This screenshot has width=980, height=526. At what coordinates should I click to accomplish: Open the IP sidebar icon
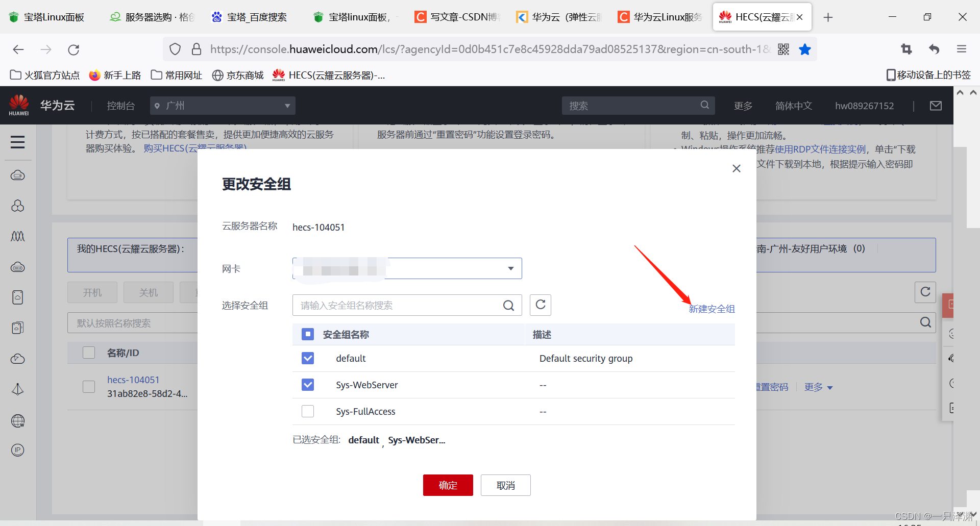tap(18, 450)
